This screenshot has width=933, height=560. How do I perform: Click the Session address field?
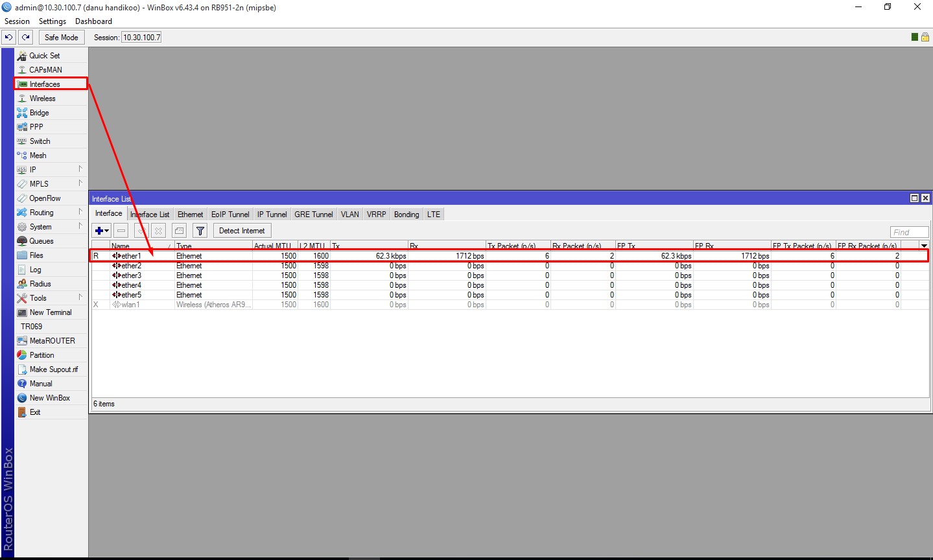(141, 37)
